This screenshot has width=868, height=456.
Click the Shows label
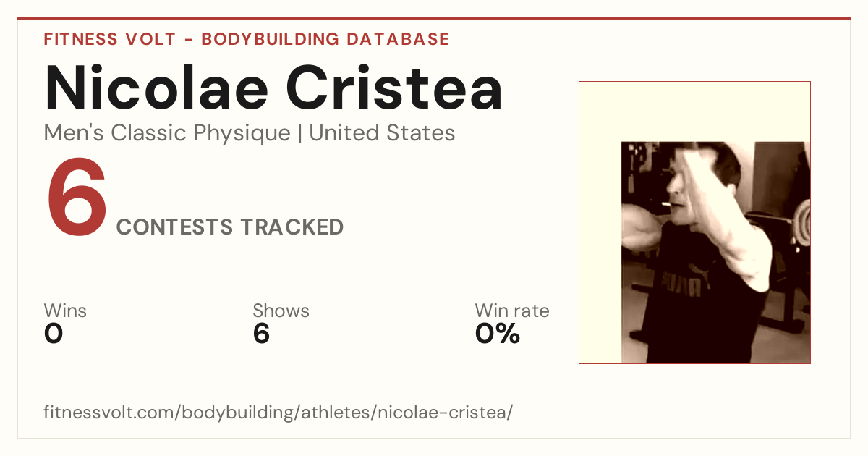281,311
